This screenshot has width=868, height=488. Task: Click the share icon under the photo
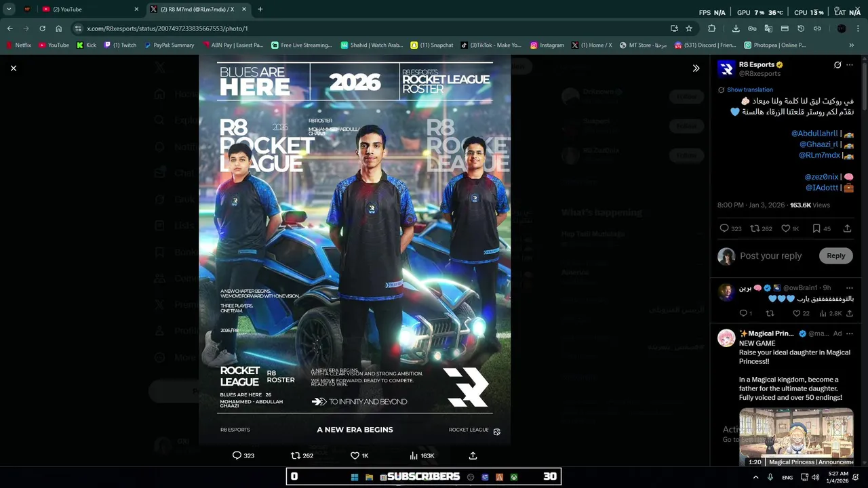click(x=473, y=455)
